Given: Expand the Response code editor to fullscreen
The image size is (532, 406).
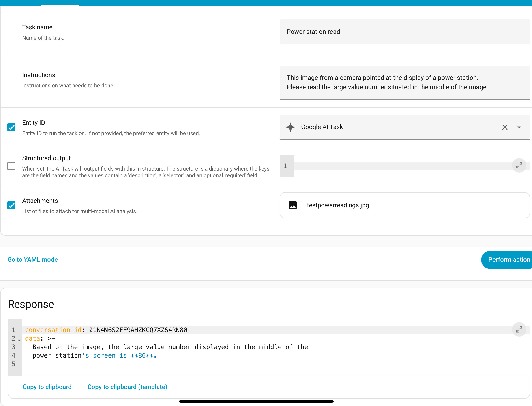Looking at the screenshot, I should (519, 329).
